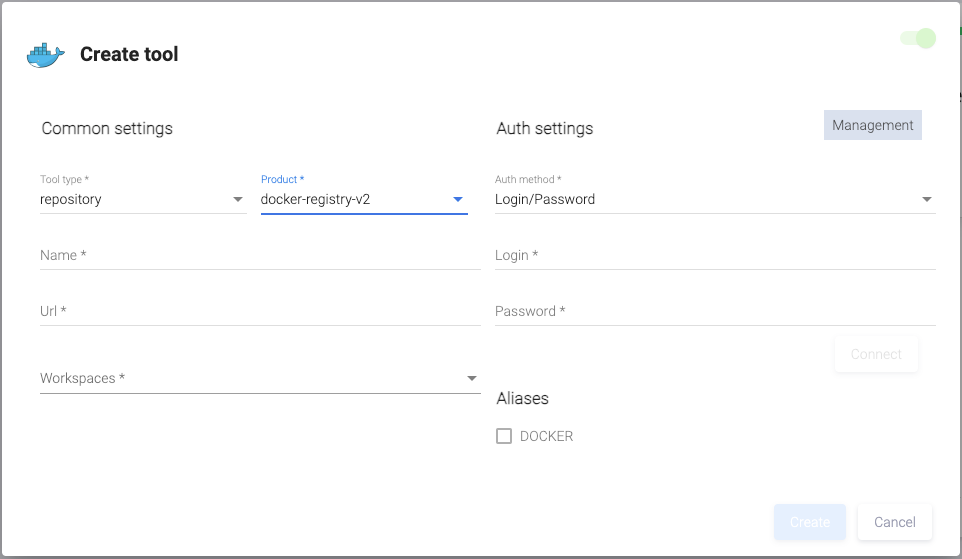Focus the Password input field
The image size is (962, 559).
714,312
